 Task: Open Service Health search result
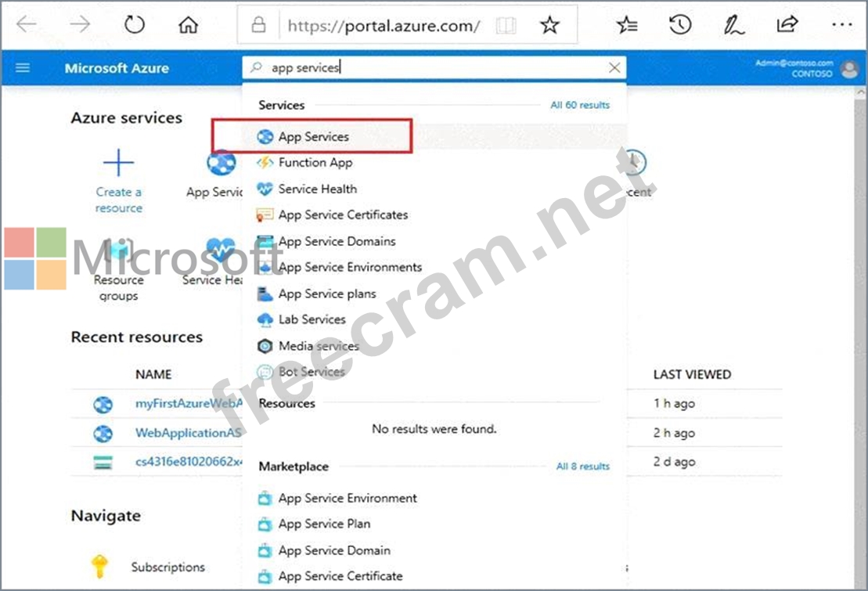point(317,189)
